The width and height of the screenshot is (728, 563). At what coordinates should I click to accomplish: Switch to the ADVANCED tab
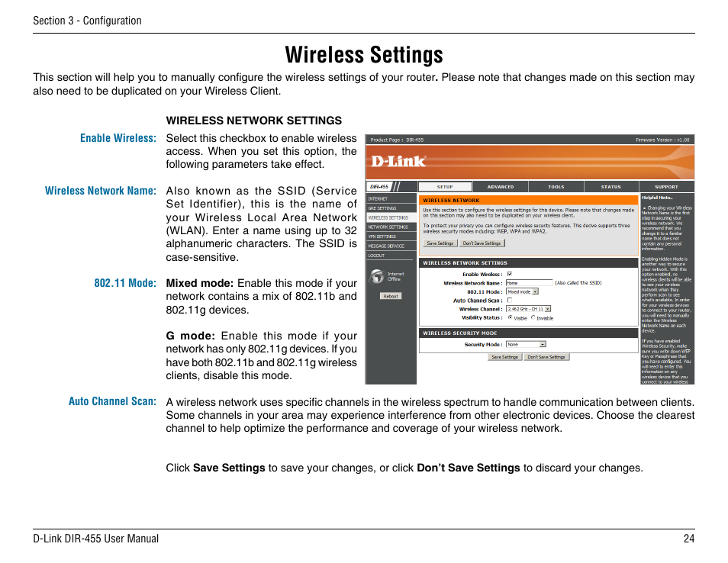click(501, 187)
